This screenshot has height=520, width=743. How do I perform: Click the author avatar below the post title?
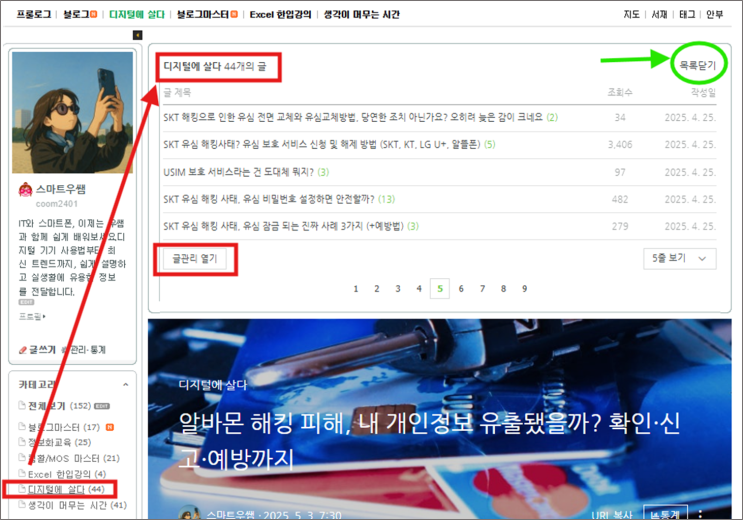190,513
